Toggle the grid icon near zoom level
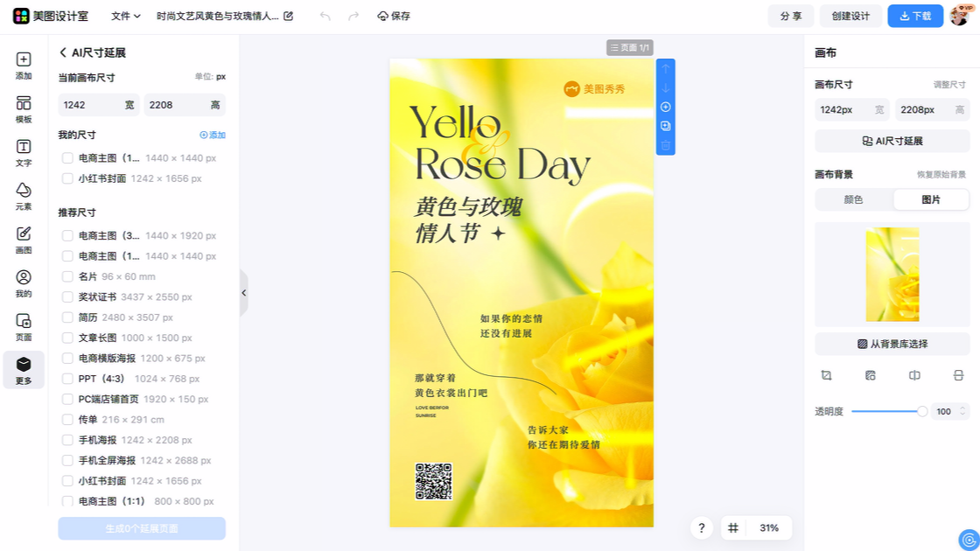The height and width of the screenshot is (551, 980). pos(733,528)
